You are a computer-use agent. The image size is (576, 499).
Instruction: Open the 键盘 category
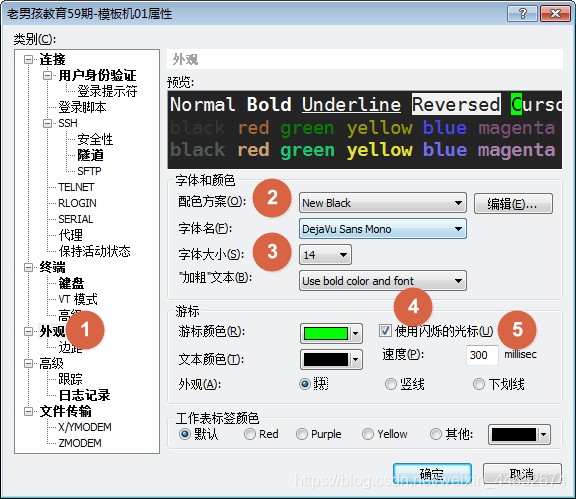click(71, 283)
